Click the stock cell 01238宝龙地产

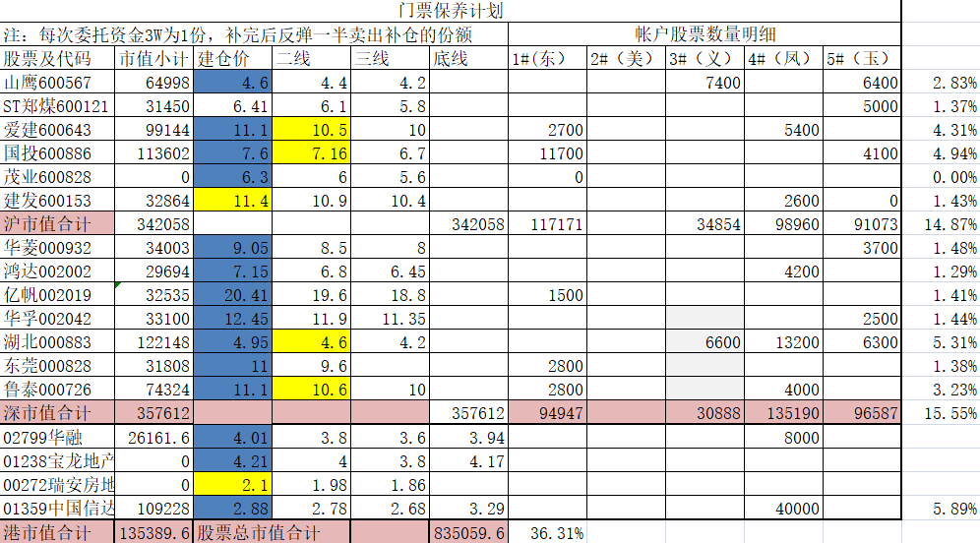[x=57, y=461]
